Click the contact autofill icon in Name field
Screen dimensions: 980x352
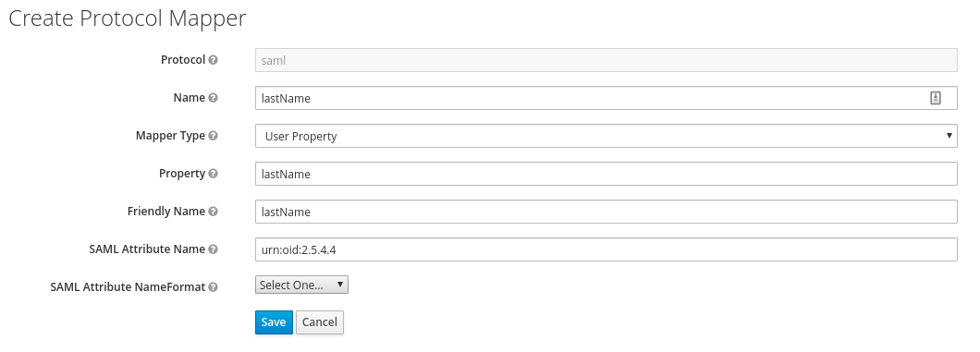pos(935,98)
